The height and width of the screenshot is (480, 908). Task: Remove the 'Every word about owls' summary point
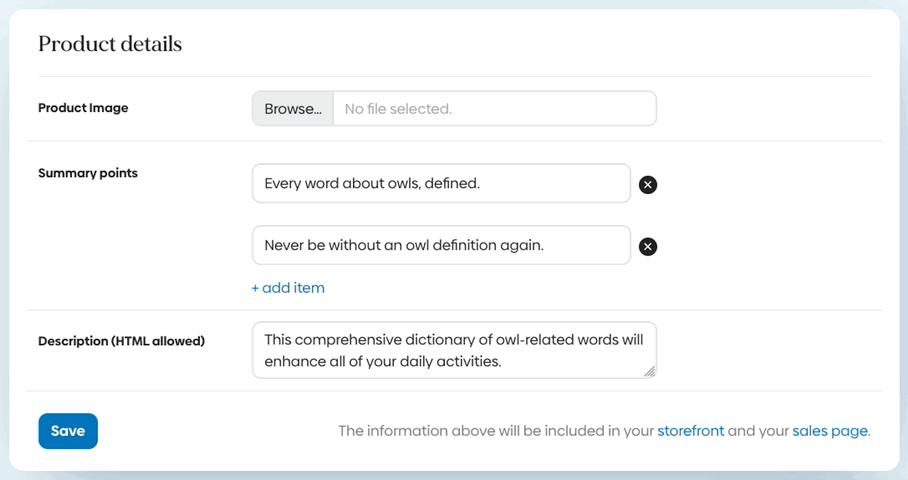648,185
